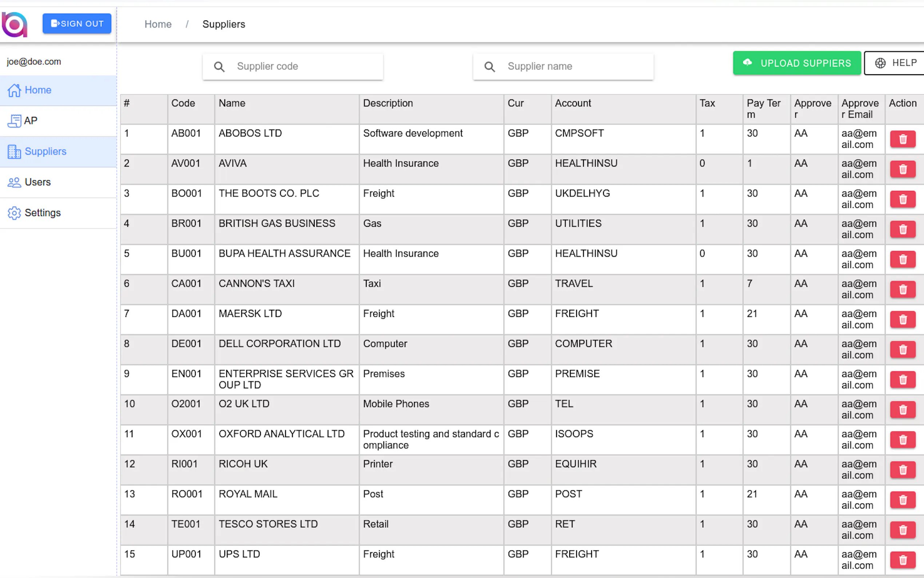Click the app logo in the header
Image resolution: width=924 pixels, height=578 pixels.
(15, 24)
